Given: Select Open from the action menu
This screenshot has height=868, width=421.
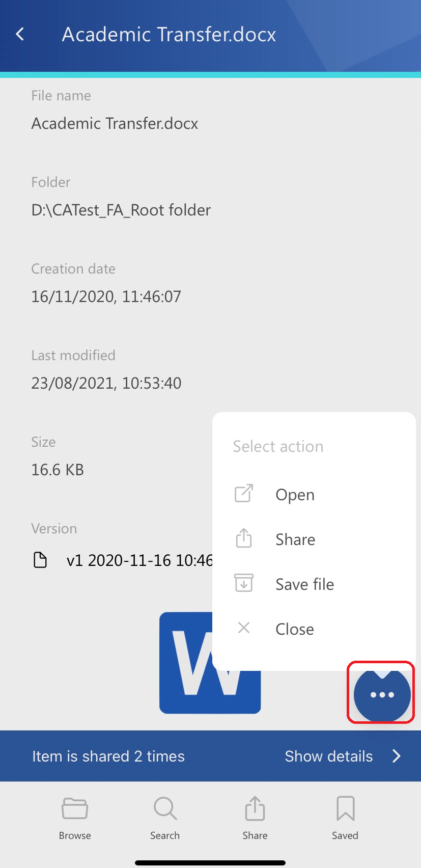Looking at the screenshot, I should click(295, 495).
